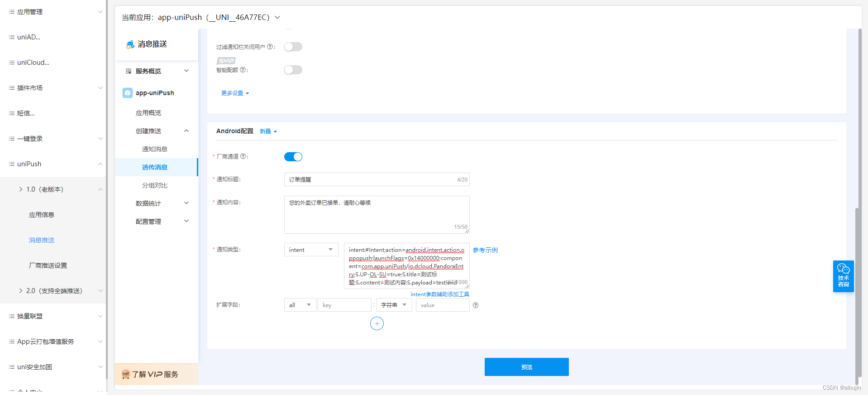Expand 应用管理 sidebar chevron

100,12
